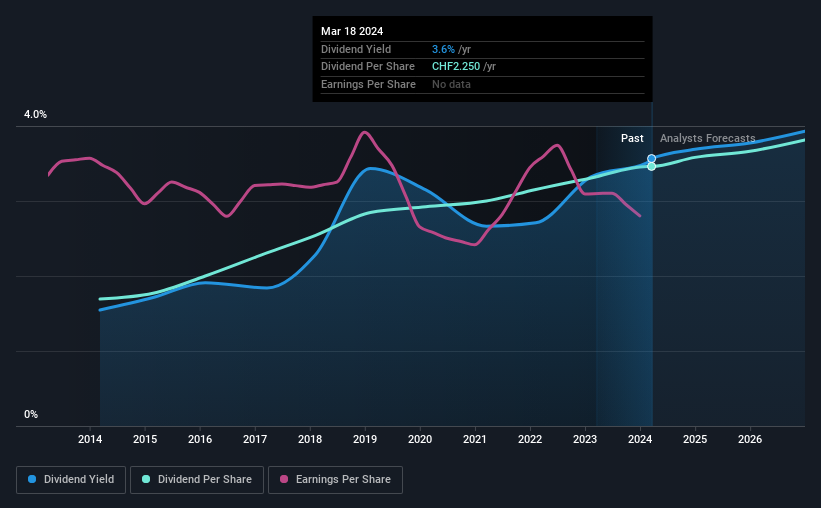Click the 2023 x-axis label

pos(585,439)
